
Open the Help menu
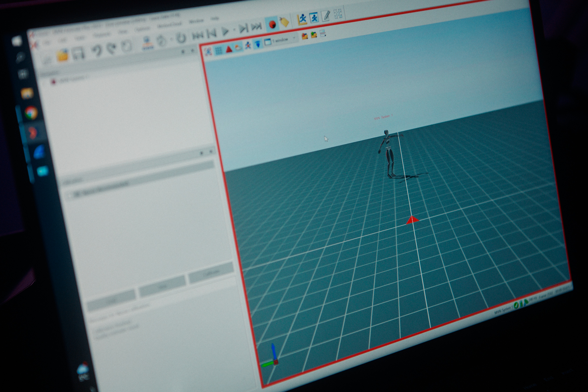214,18
